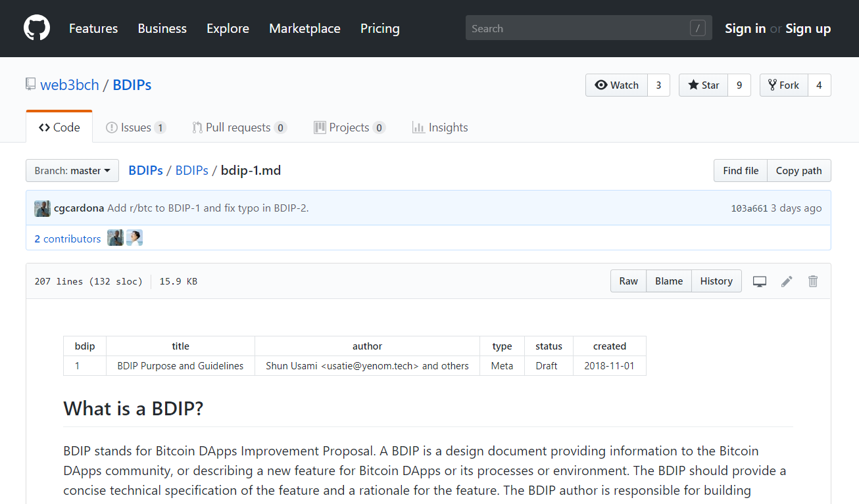Open the BDIPs repository title link
859x504 pixels.
pyautogui.click(x=132, y=85)
